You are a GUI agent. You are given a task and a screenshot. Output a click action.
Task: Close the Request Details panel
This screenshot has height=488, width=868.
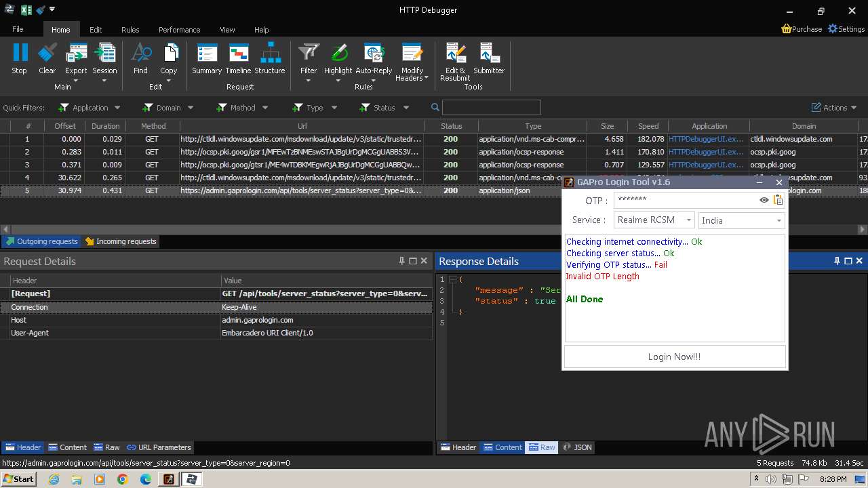click(x=424, y=261)
